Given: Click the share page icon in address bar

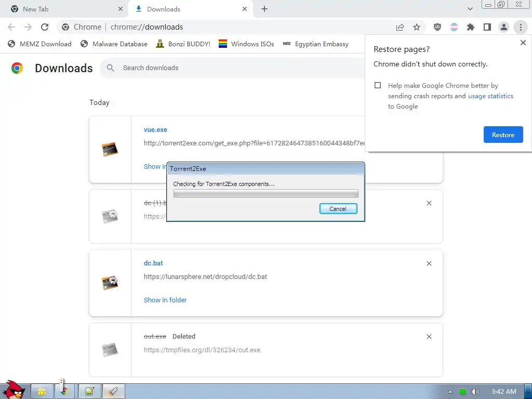Looking at the screenshot, I should (x=400, y=27).
